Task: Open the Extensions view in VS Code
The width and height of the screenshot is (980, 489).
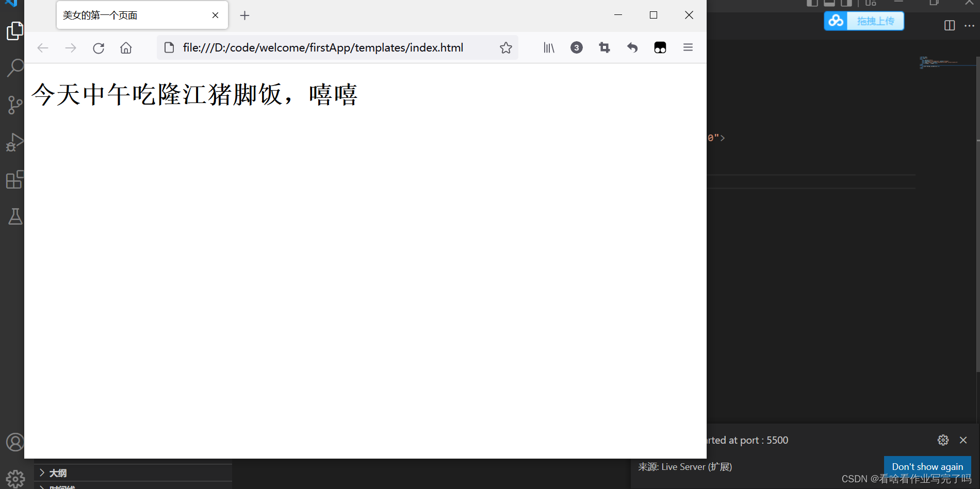Action: click(x=15, y=179)
